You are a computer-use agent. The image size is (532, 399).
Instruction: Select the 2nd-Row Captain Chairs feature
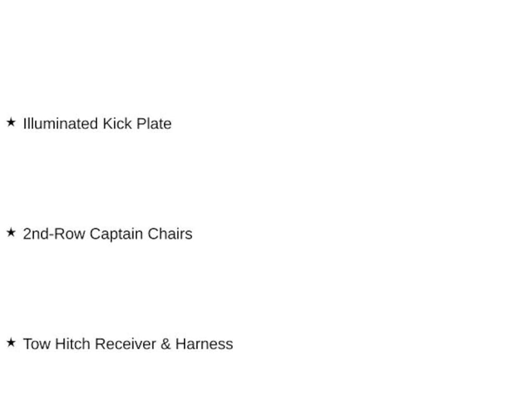[108, 234]
